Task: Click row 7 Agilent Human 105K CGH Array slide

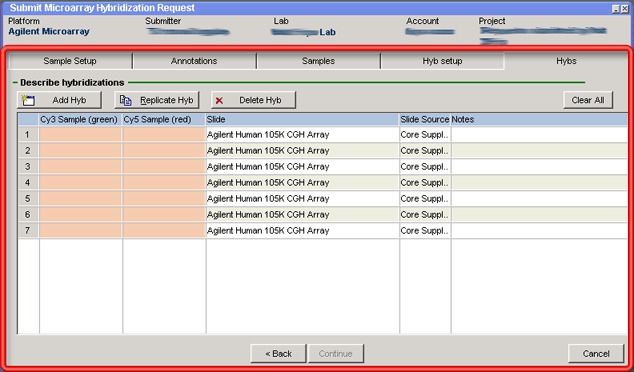Action: click(302, 230)
